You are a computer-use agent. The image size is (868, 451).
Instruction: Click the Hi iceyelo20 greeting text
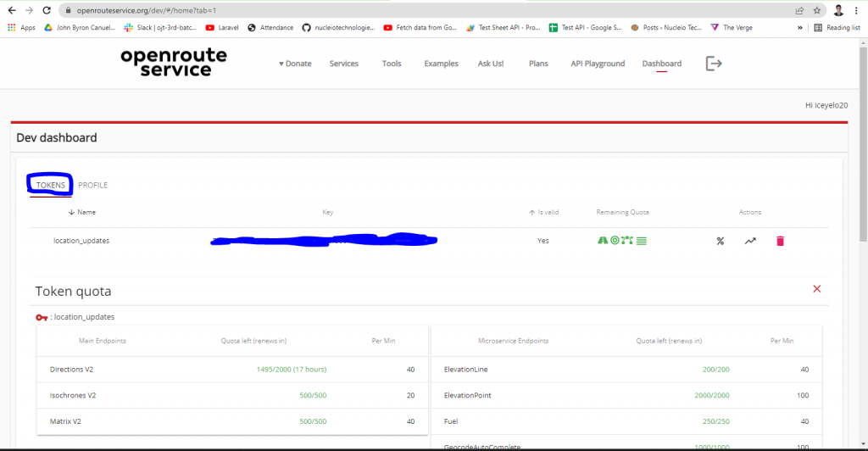(x=826, y=105)
